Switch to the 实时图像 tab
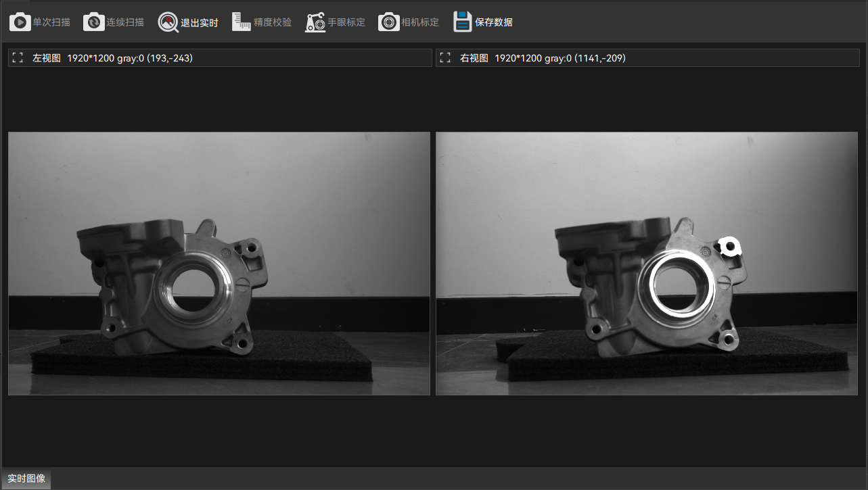The height and width of the screenshot is (490, 868). (25, 479)
